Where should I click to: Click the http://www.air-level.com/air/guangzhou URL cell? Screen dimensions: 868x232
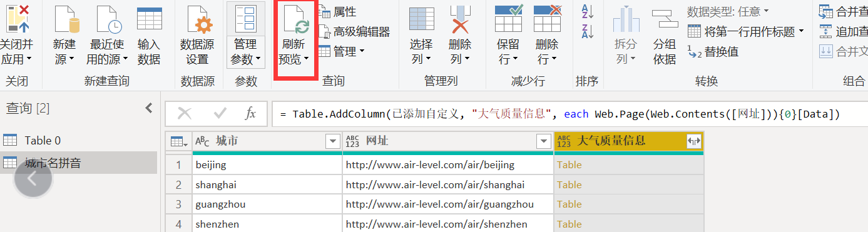[x=448, y=204]
